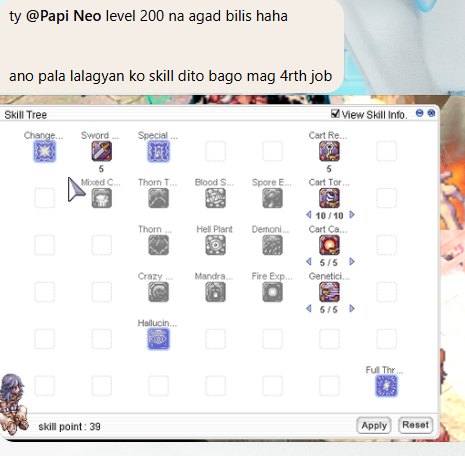Click the '10 / 10' level value
The width and height of the screenshot is (465, 456).
click(x=329, y=216)
